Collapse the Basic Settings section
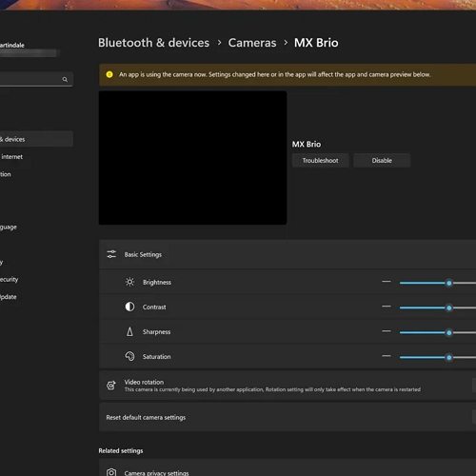 (288, 254)
